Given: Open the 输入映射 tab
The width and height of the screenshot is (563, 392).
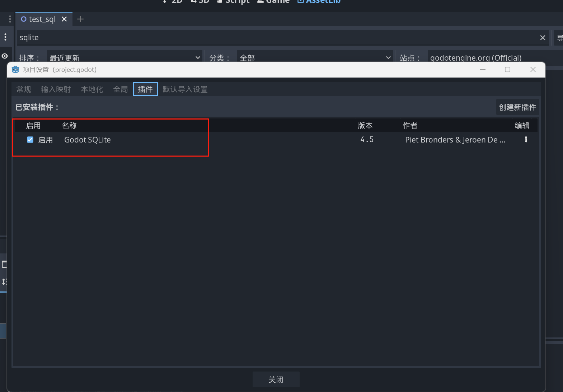Looking at the screenshot, I should tap(56, 89).
